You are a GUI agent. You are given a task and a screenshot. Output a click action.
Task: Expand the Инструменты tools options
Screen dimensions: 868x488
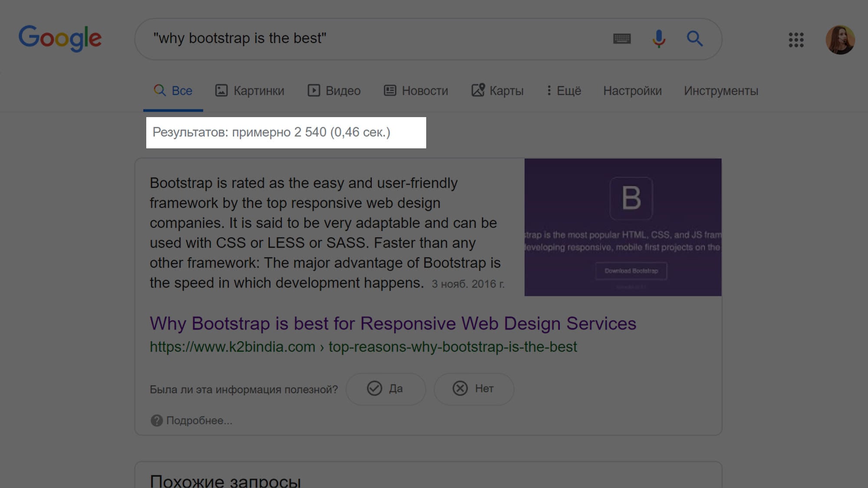[x=721, y=91]
